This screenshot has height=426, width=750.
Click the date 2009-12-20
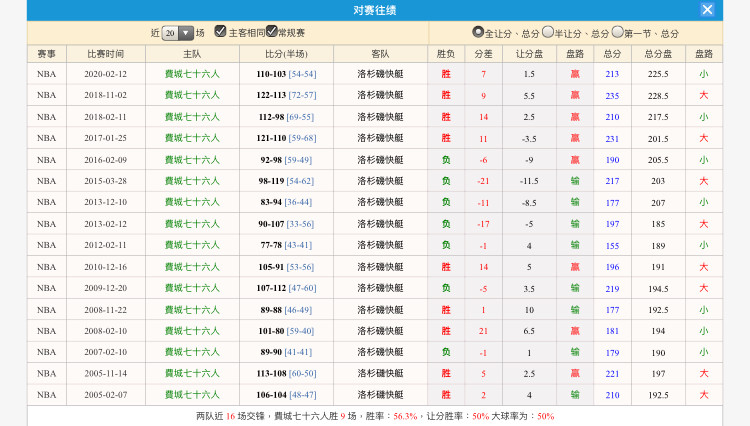tap(105, 288)
